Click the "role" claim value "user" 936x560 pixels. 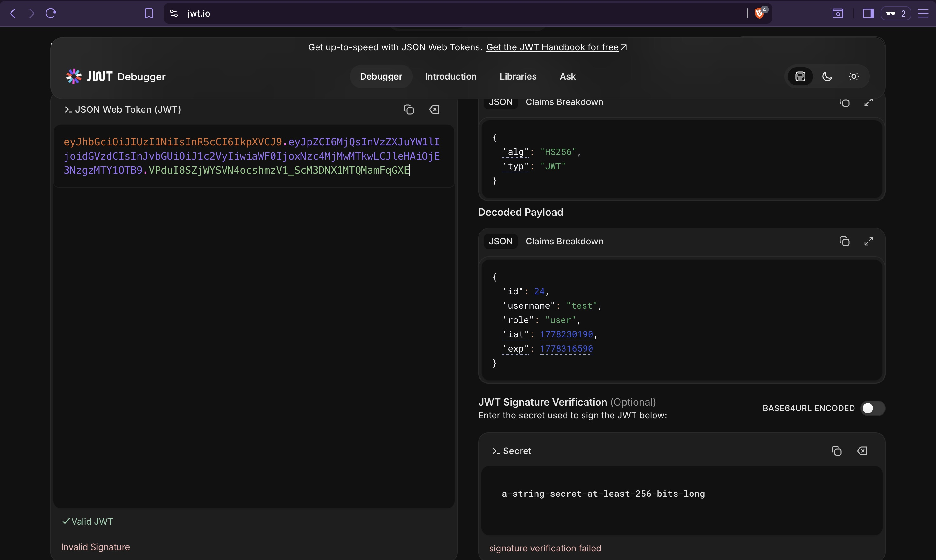tap(561, 320)
